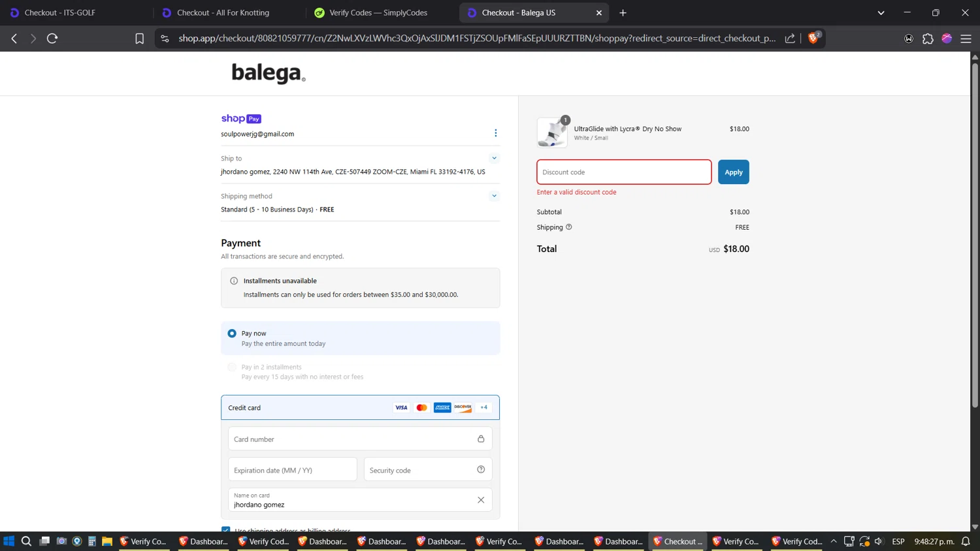Viewport: 980px width, 551px height.
Task: Open site settings icon in address bar
Action: pos(165,39)
